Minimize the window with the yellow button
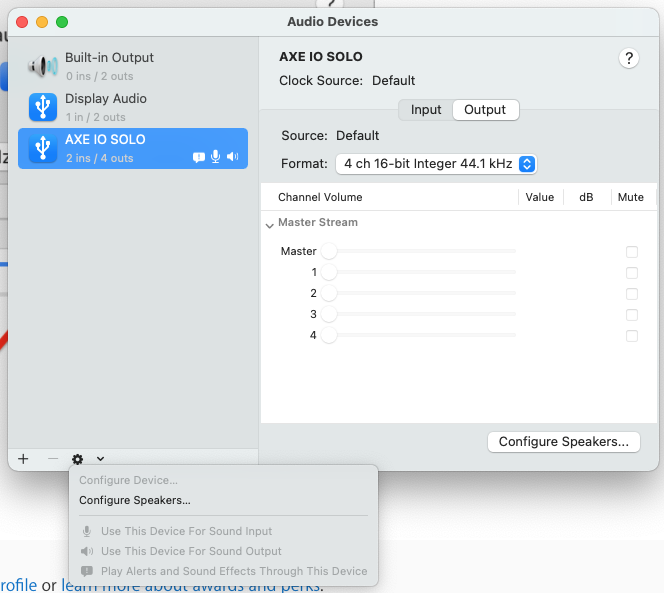 click(x=42, y=22)
